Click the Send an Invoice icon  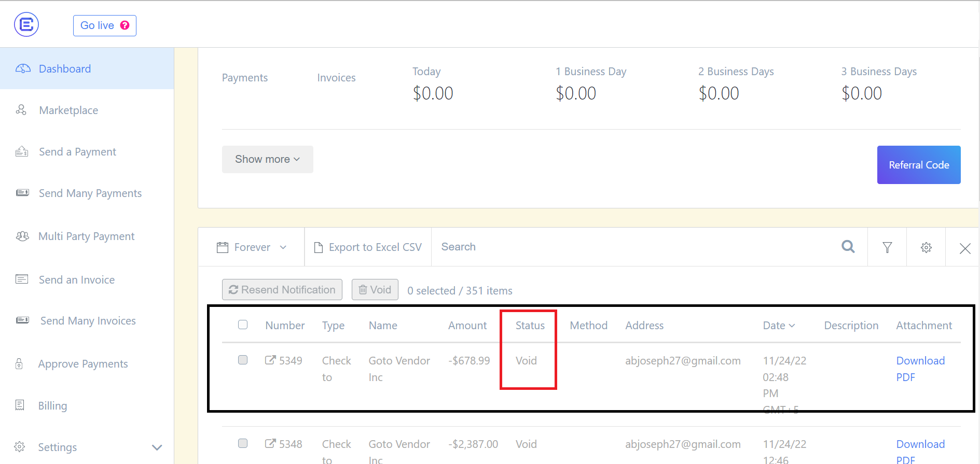coord(22,279)
